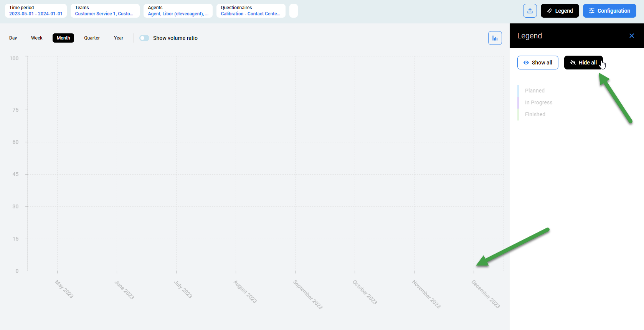Toggle Planned series in legend

[535, 91]
